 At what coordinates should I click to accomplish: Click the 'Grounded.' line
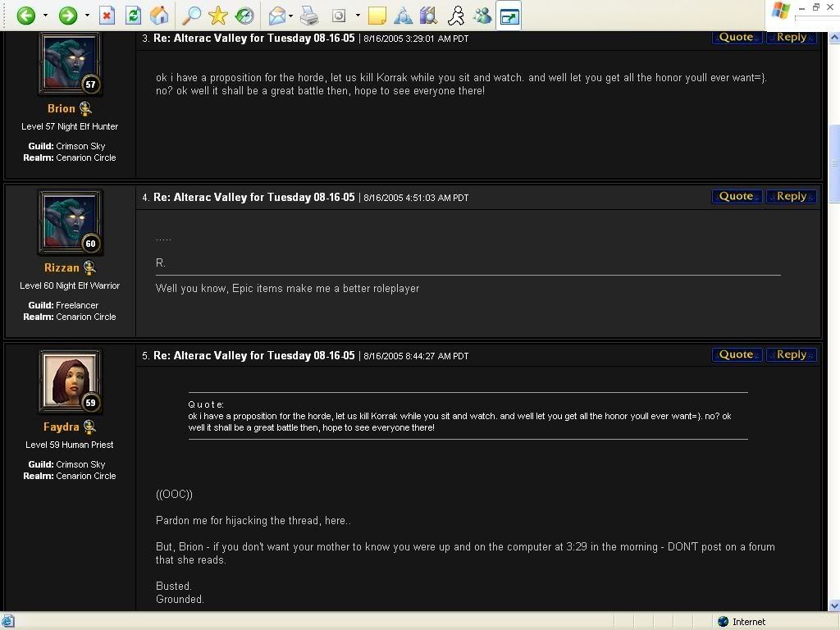click(x=180, y=600)
